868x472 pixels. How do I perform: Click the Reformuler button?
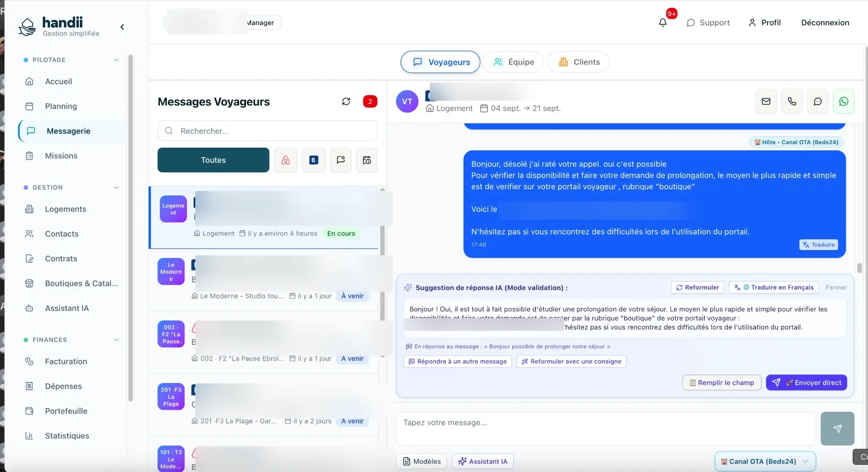tap(698, 287)
